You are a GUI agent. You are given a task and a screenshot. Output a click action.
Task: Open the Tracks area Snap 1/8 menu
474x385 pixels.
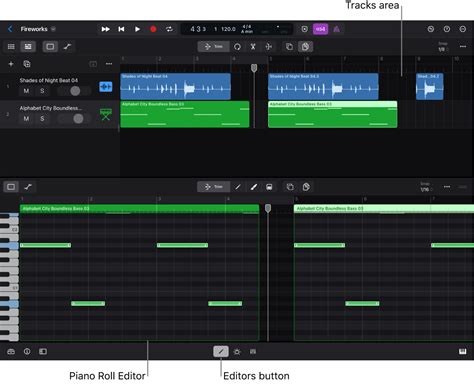pos(443,47)
